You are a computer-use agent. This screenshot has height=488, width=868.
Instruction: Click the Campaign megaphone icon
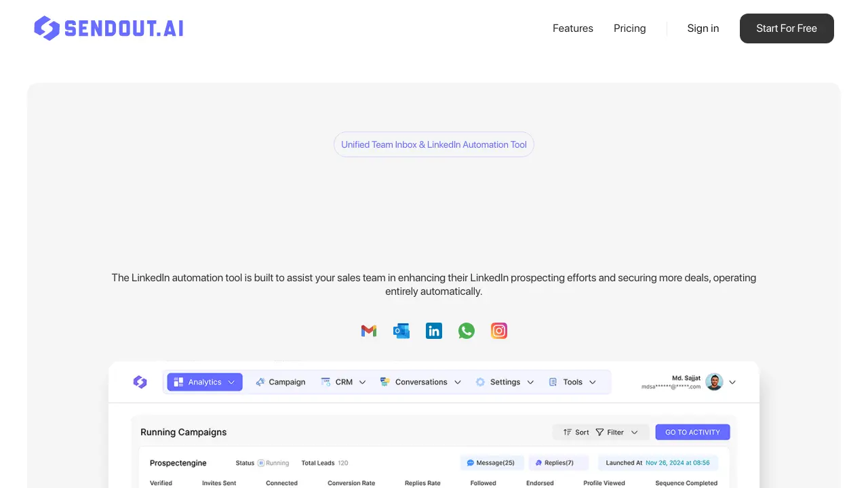tap(260, 382)
